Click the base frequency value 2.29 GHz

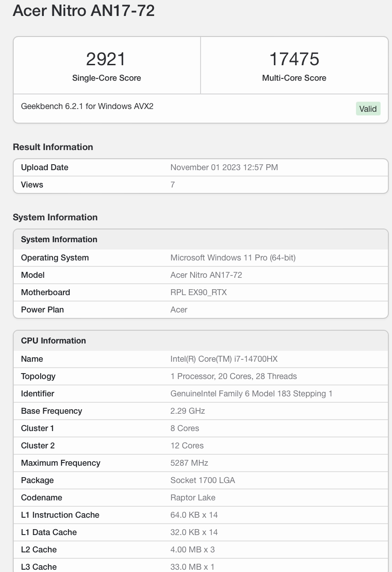187,411
